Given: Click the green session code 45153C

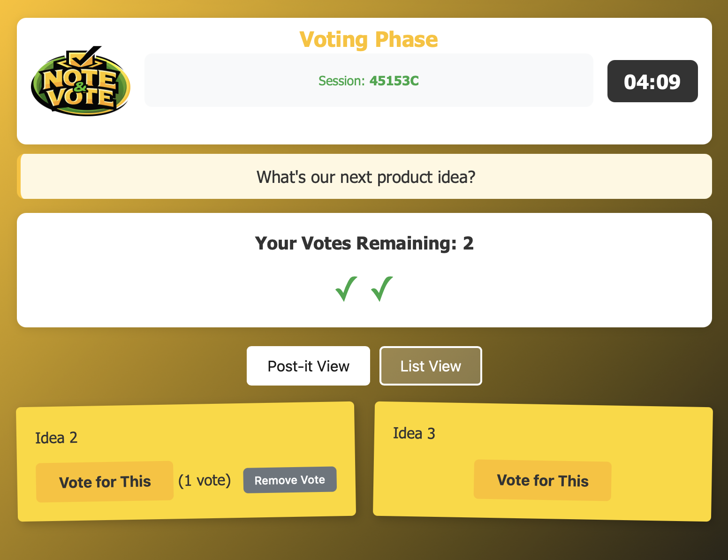Looking at the screenshot, I should tap(394, 81).
